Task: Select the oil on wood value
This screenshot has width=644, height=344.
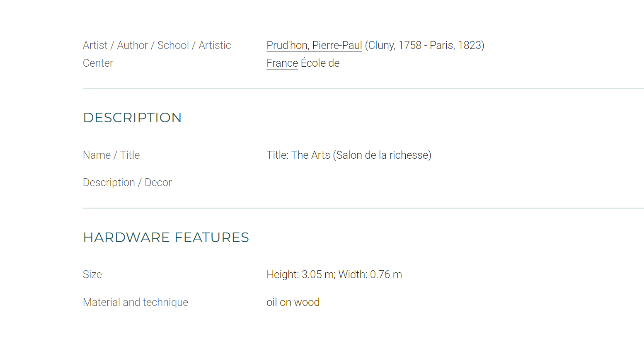Action: [x=293, y=302]
